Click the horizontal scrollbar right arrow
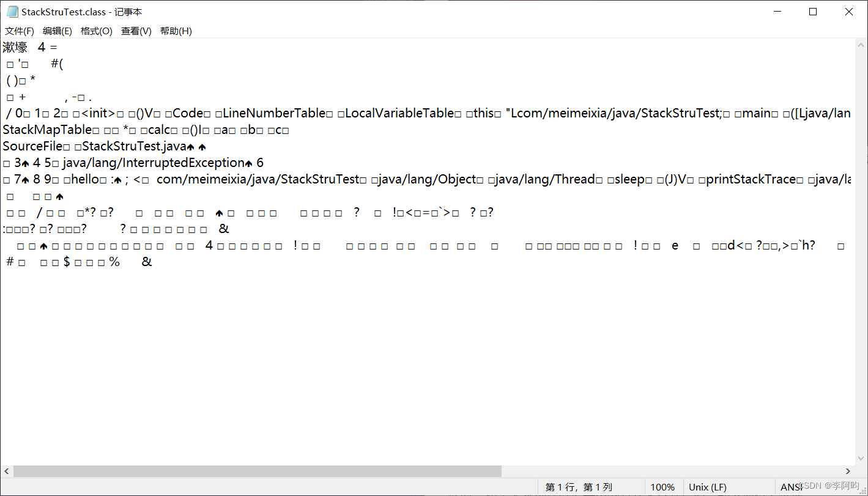868x496 pixels. 848,472
